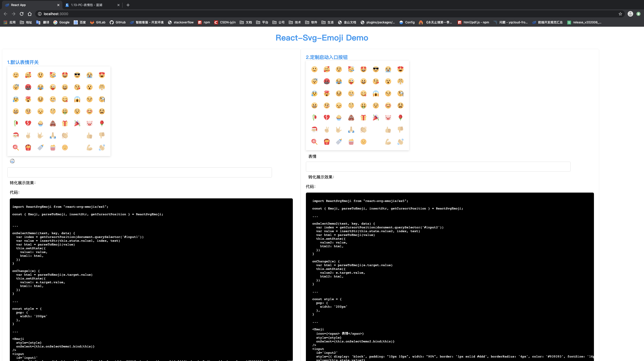Screen dimensions: 644x361
Task: Pick Santa emoji in 默认表情开关 panel
Action: tap(16, 135)
